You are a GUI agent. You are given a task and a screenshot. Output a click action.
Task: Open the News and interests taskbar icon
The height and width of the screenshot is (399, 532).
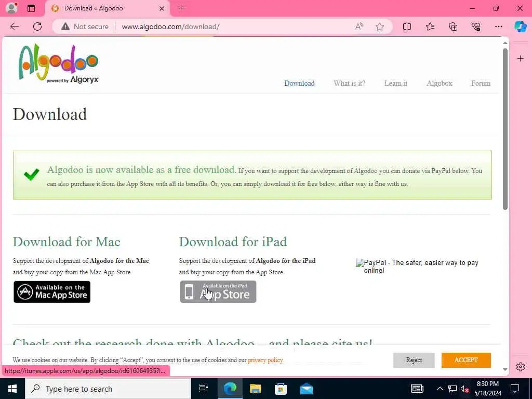[417, 389]
